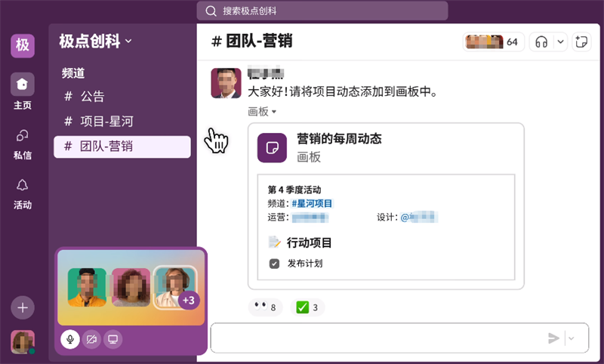Screen dimensions: 604x364
Task: Select the 公告 channel
Action: click(x=92, y=97)
